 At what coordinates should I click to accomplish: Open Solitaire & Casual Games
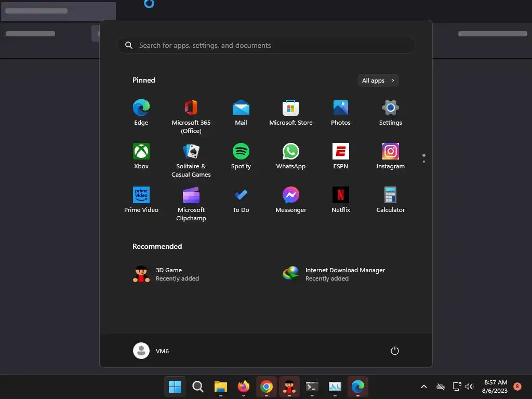point(191,161)
